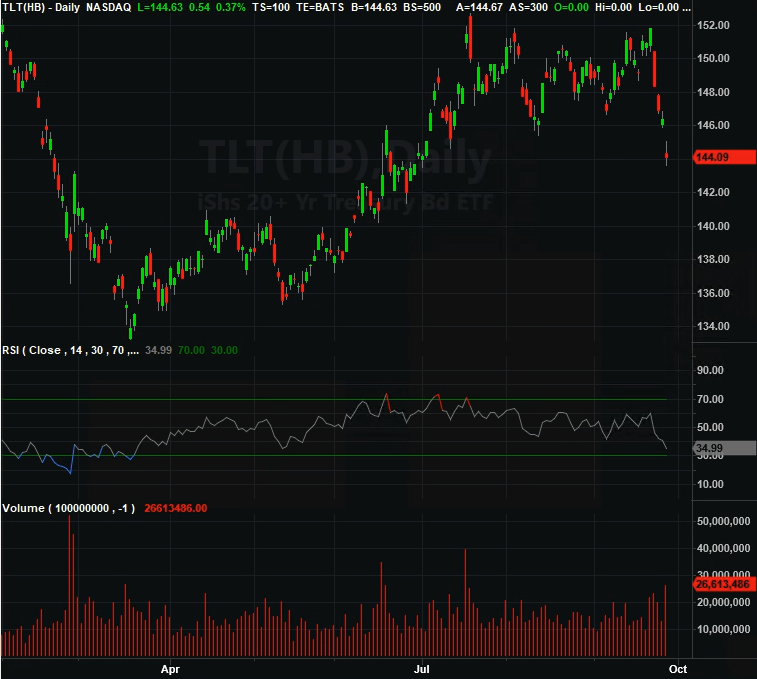The image size is (757, 679).
Task: Click the 134.00 price axis label
Action: [x=713, y=326]
